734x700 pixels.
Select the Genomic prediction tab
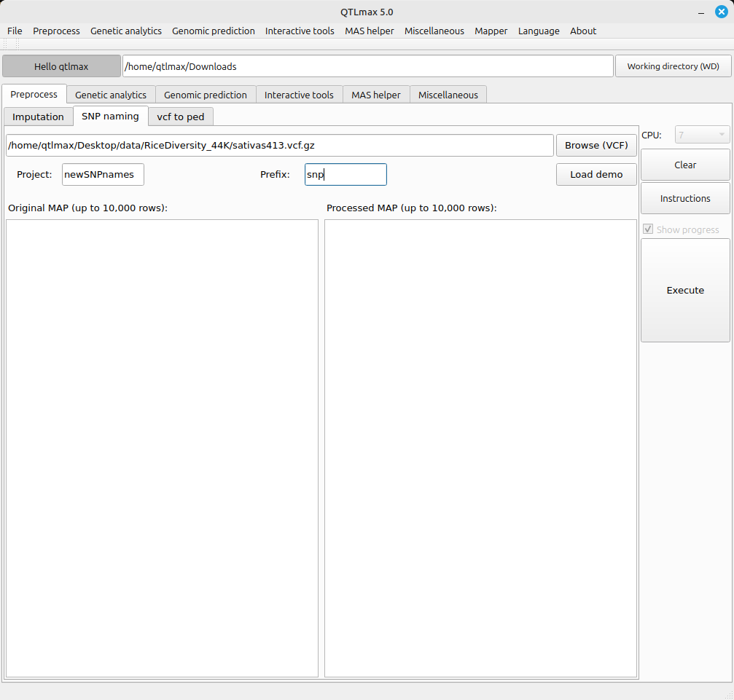click(205, 95)
